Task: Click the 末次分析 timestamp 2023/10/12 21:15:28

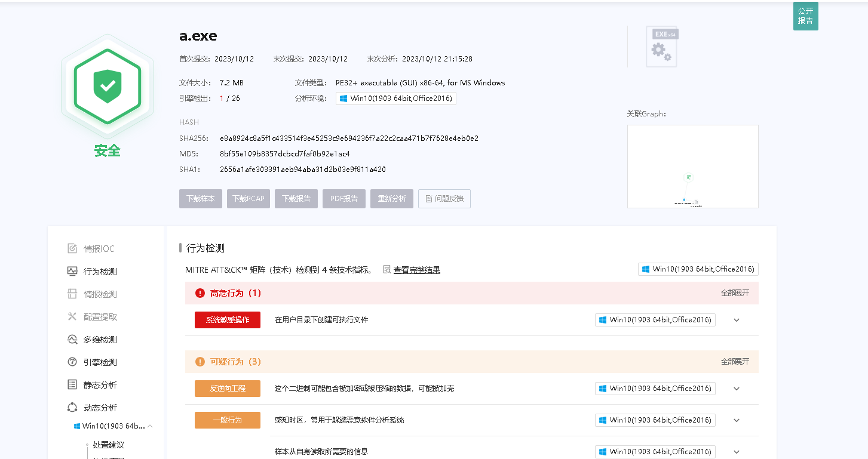Action: point(437,59)
